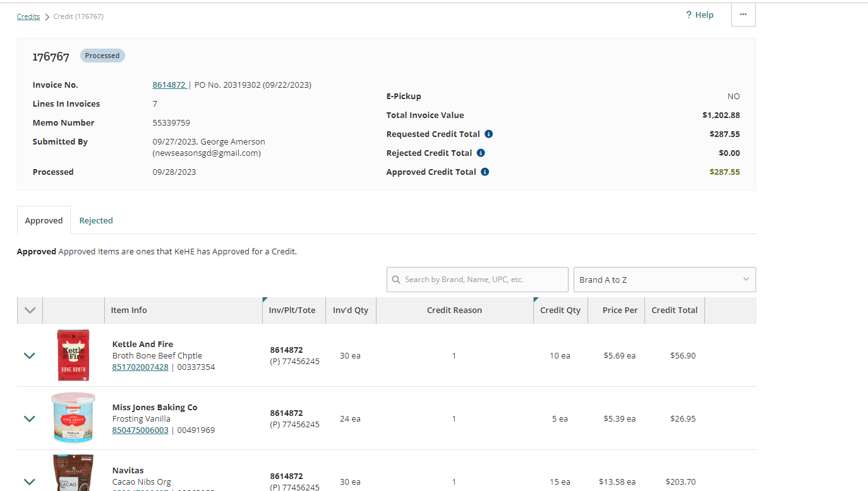Expand the Miss Jones Baking Co row
Viewport: 868px width, 491px height.
pos(29,418)
